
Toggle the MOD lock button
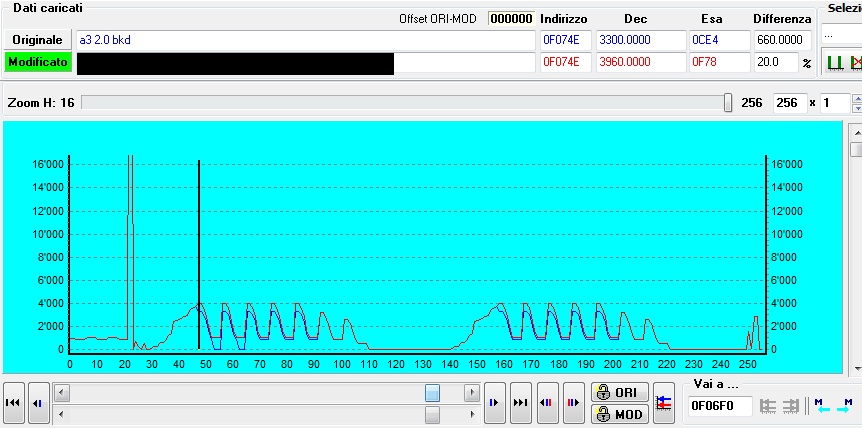pyautogui.click(x=620, y=414)
